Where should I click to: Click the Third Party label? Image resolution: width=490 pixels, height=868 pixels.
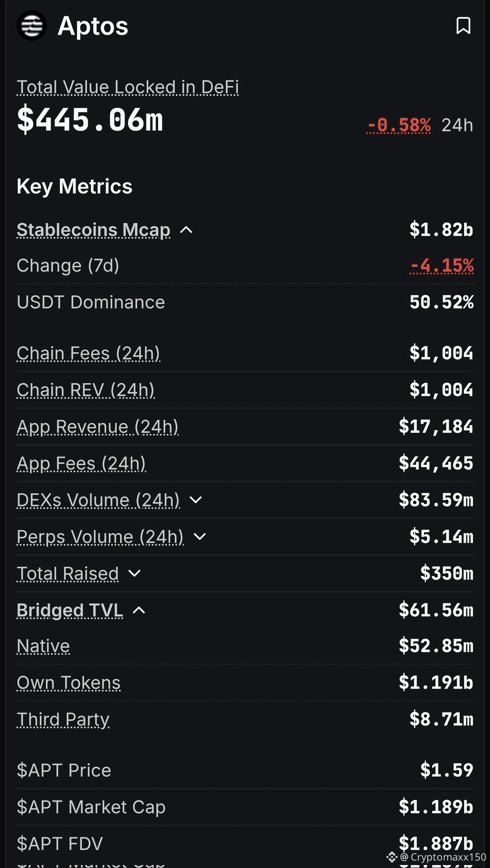(63, 720)
